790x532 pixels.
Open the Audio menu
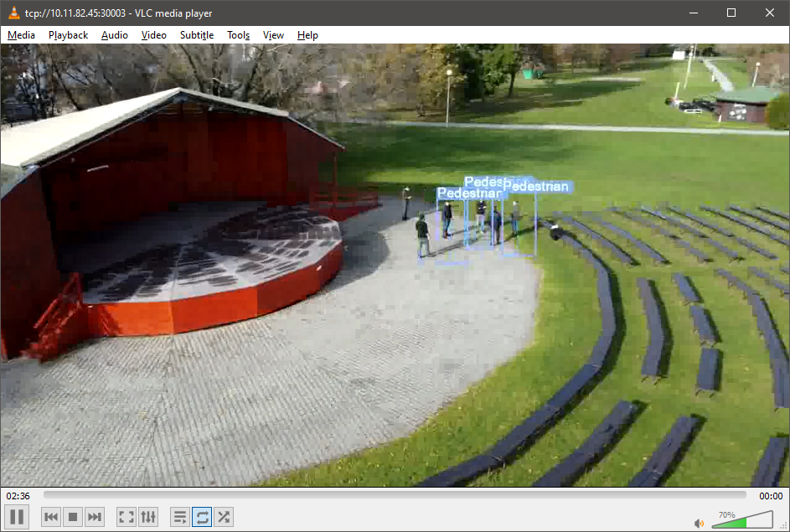click(115, 35)
